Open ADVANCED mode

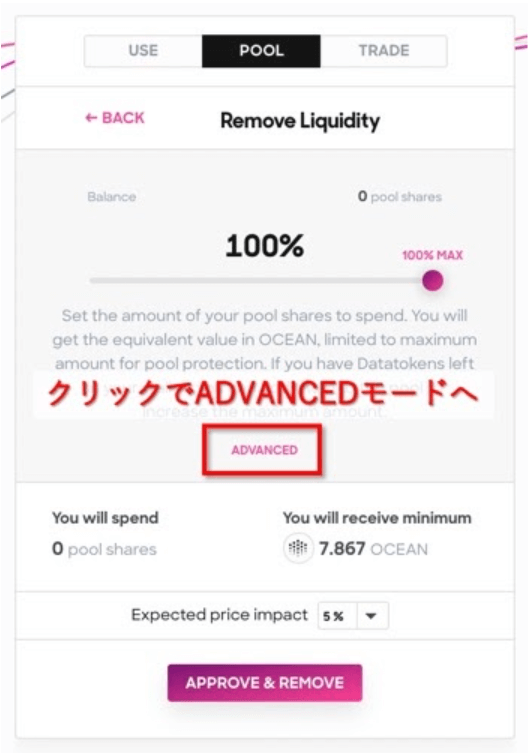(265, 450)
